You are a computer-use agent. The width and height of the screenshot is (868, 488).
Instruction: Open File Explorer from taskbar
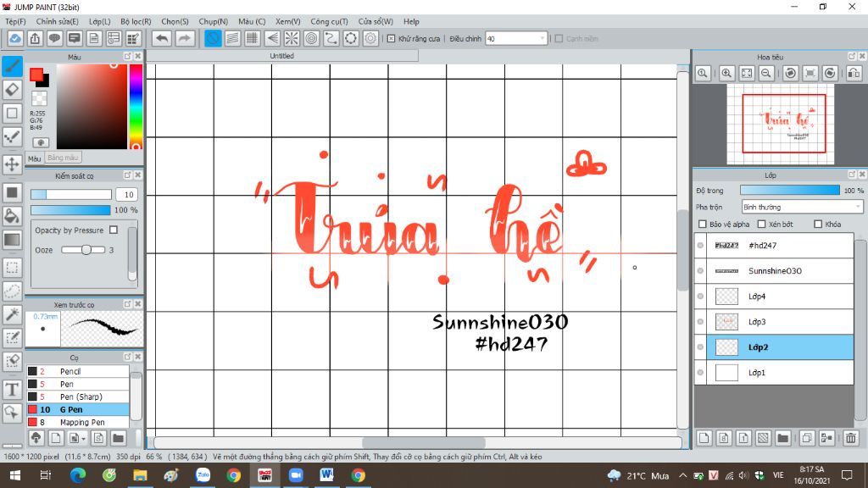click(140, 475)
